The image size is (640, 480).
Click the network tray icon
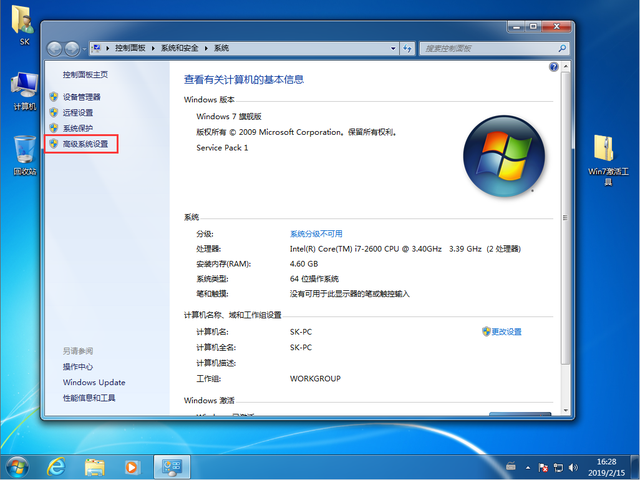point(558,467)
